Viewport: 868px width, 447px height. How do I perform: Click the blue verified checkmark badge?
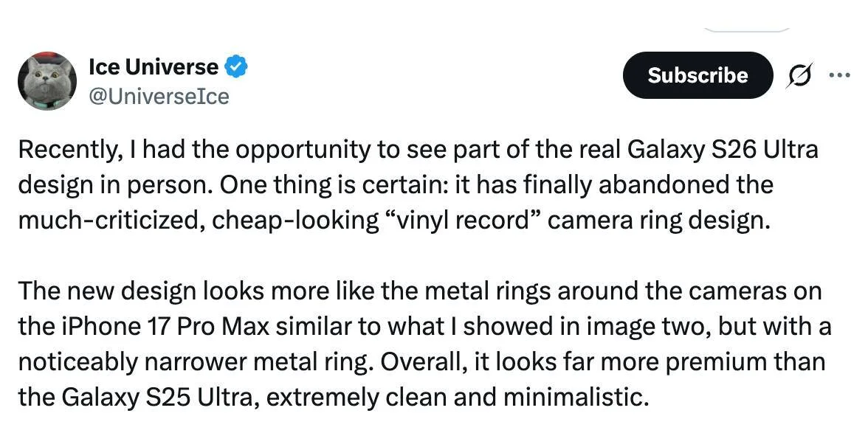pos(236,68)
